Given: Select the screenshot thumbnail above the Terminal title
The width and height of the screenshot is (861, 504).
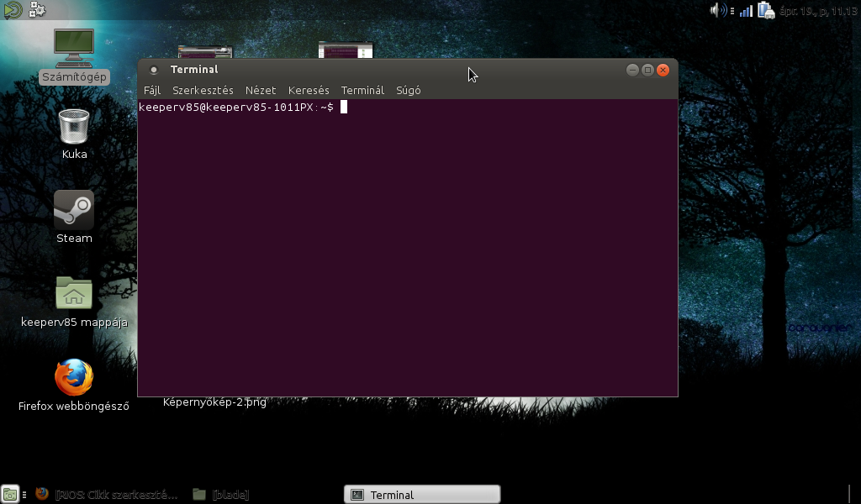Looking at the screenshot, I should pyautogui.click(x=346, y=50).
